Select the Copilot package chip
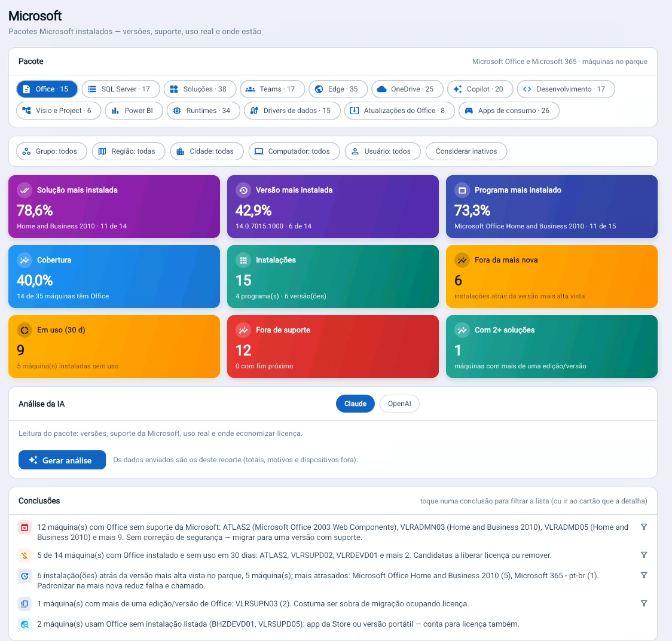 [x=480, y=89]
